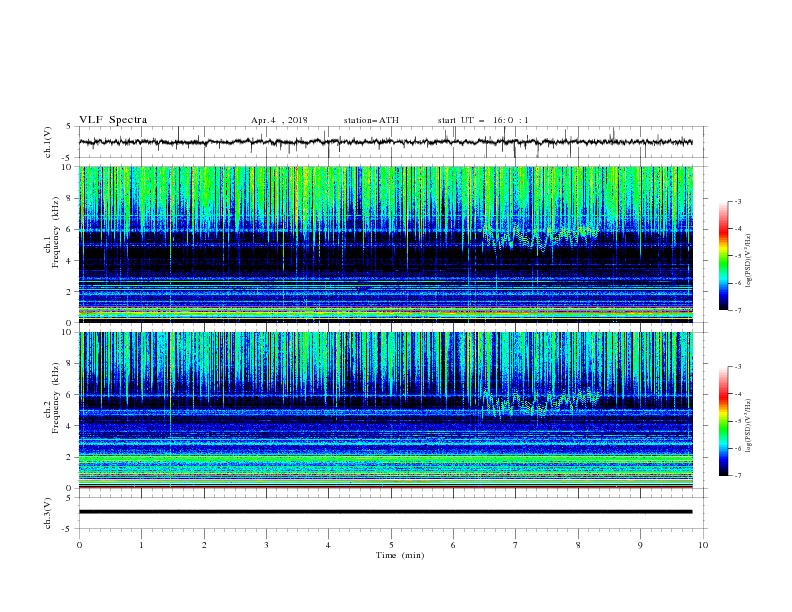Image resolution: width=792 pixels, height=612 pixels.
Task: Click the ch.1 PSD color scale bar
Action: [x=724, y=256]
